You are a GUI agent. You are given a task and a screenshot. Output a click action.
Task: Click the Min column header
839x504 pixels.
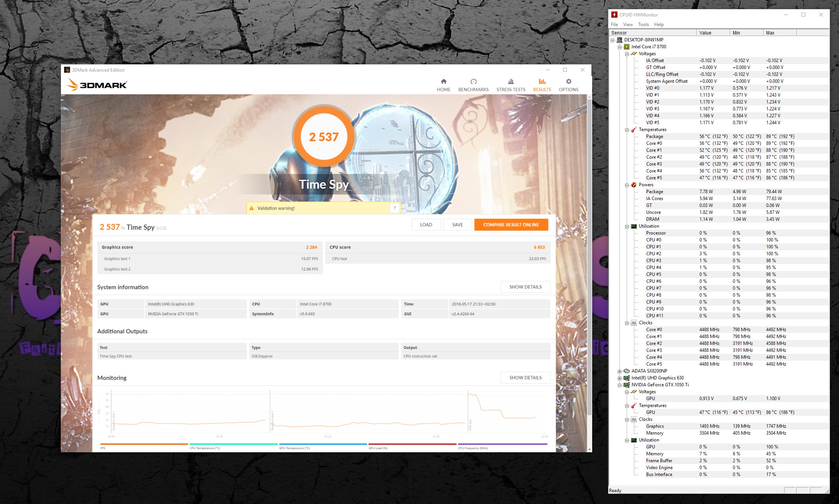(x=746, y=33)
